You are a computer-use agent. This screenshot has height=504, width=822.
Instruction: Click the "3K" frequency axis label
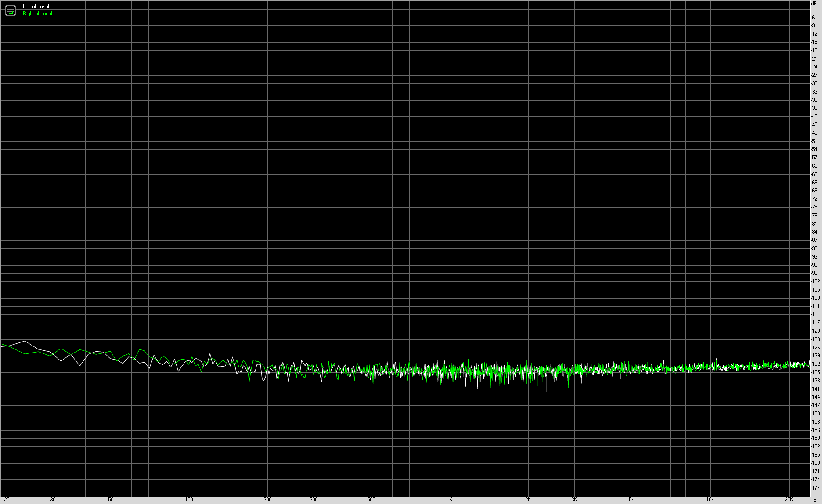[x=574, y=500]
